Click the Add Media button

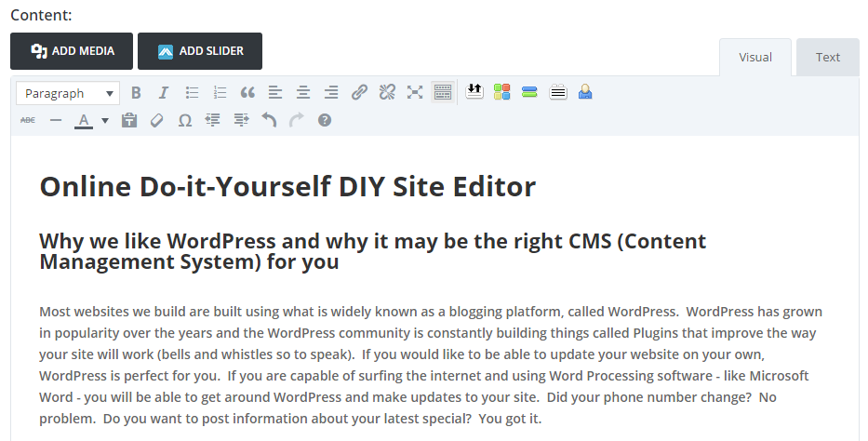pyautogui.click(x=73, y=51)
